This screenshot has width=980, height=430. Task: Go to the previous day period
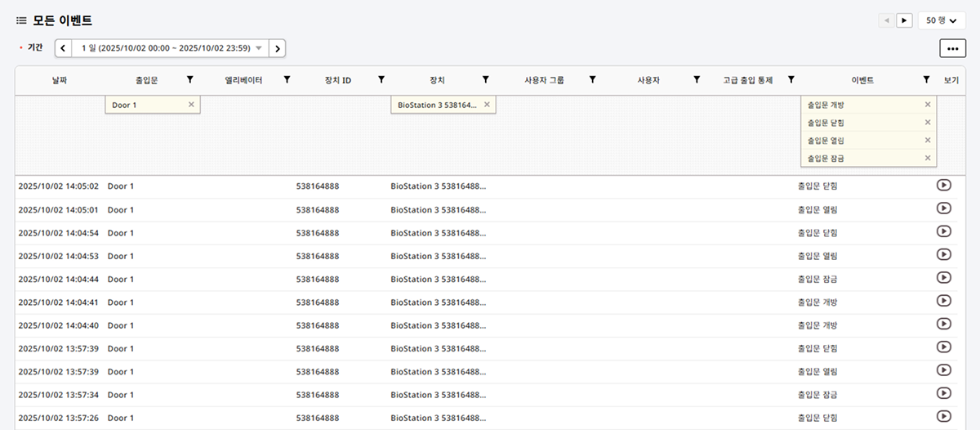[63, 48]
